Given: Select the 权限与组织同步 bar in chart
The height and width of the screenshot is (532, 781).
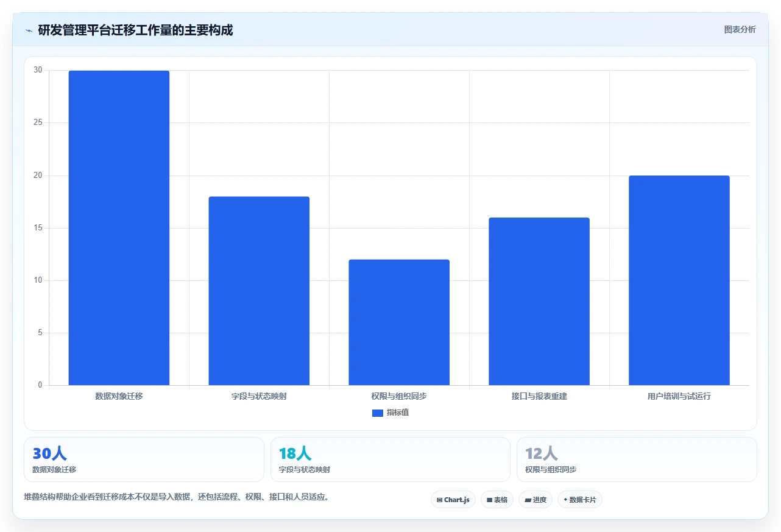Looking at the screenshot, I should coord(399,322).
